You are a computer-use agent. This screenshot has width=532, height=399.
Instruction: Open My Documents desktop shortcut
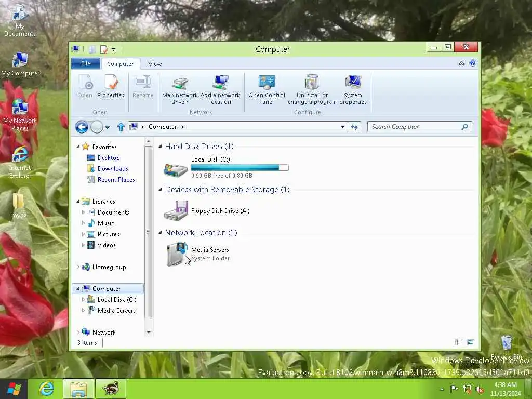tap(20, 20)
